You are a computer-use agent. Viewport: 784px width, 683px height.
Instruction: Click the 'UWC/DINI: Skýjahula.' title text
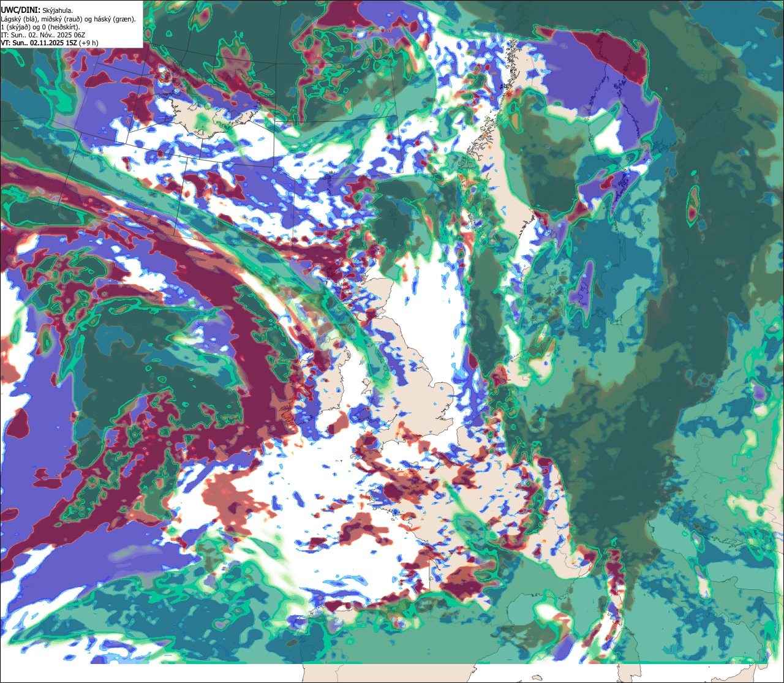coord(37,10)
